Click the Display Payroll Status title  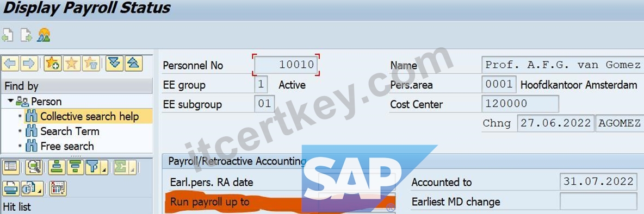[86, 8]
